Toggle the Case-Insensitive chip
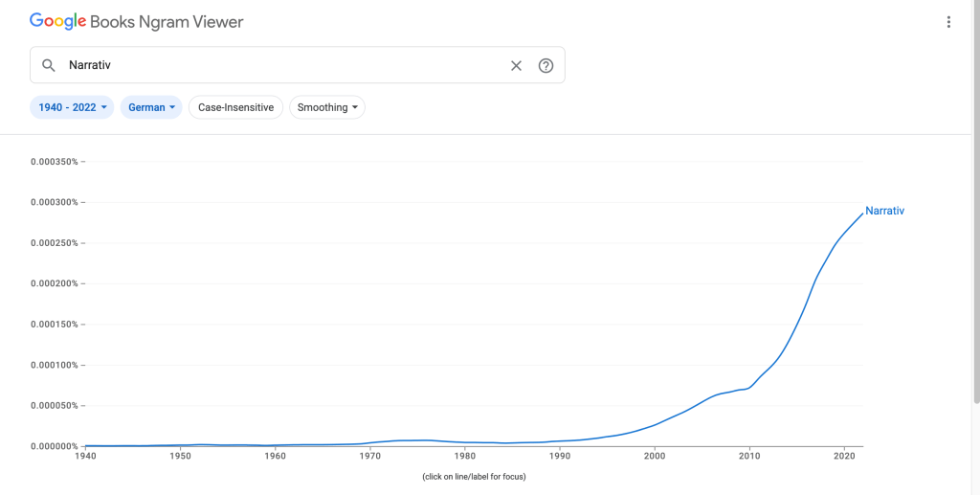The height and width of the screenshot is (495, 980). coord(235,107)
